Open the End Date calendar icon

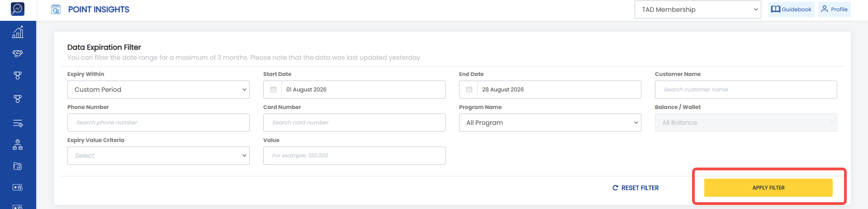point(469,90)
